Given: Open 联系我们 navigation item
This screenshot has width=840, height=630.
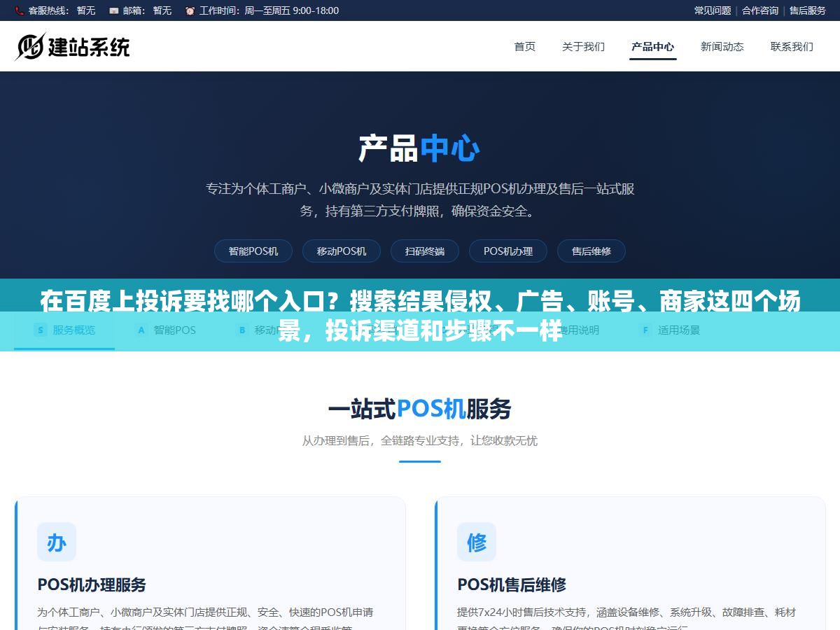Looking at the screenshot, I should [x=792, y=47].
